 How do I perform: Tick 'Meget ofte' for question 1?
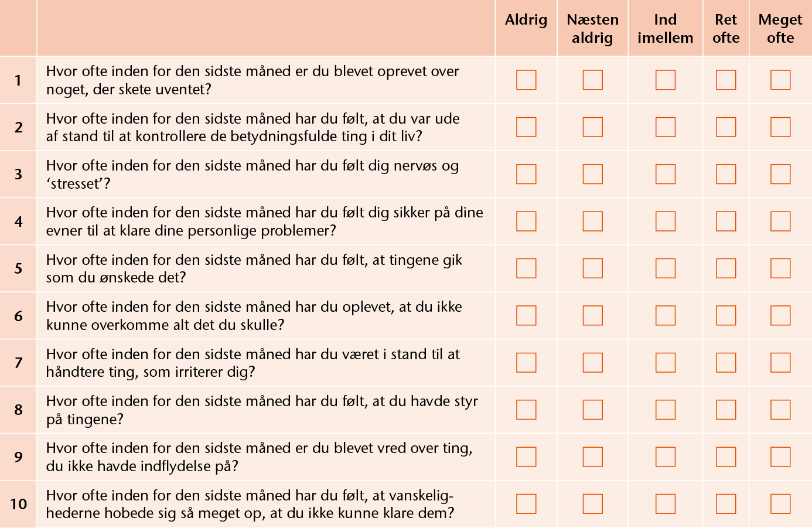(780, 80)
